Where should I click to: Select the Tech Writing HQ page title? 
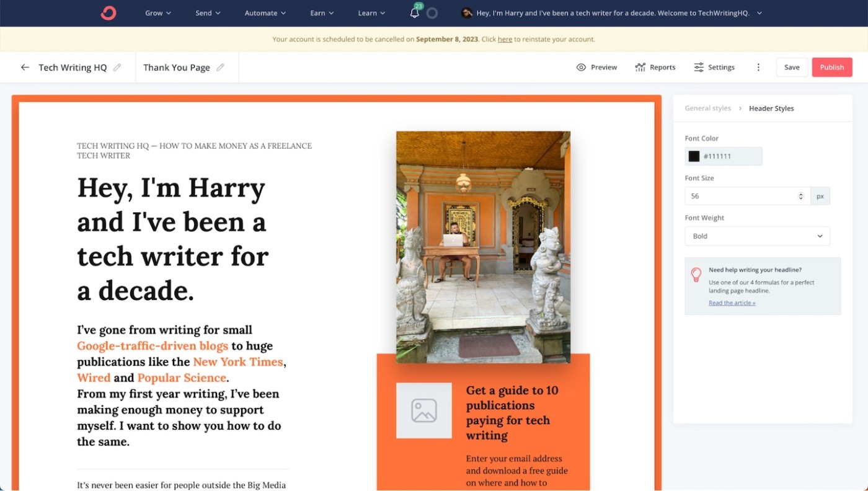pos(73,67)
